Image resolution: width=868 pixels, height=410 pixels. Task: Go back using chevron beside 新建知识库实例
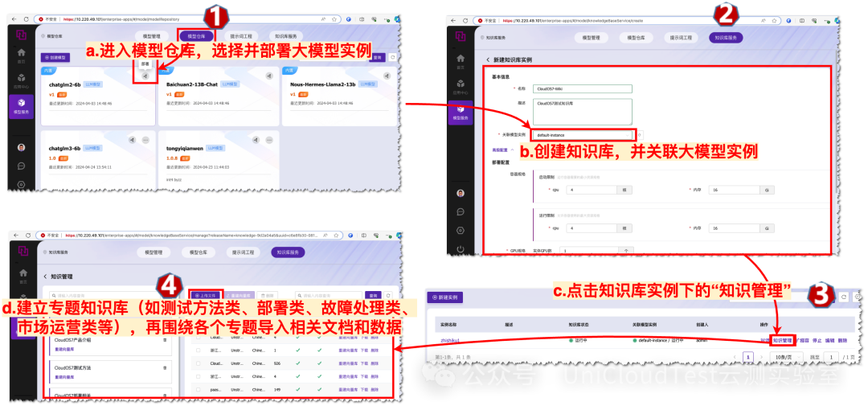coord(488,59)
